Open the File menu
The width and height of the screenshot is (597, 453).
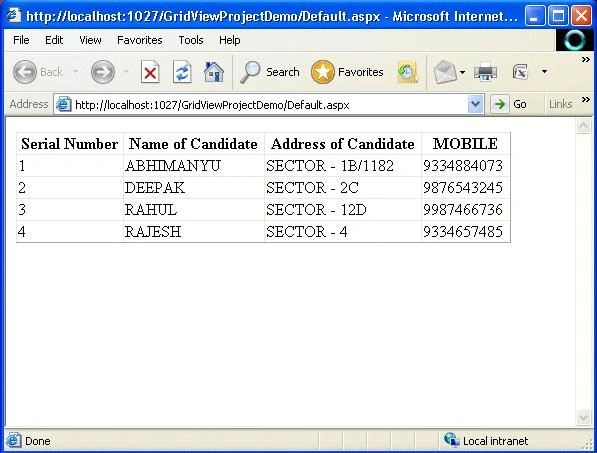[x=21, y=40]
